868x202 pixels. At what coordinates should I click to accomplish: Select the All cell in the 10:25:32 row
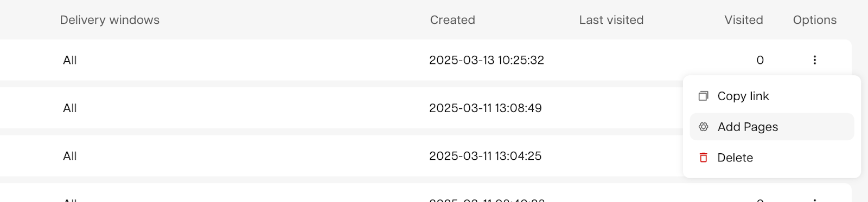[x=70, y=60]
